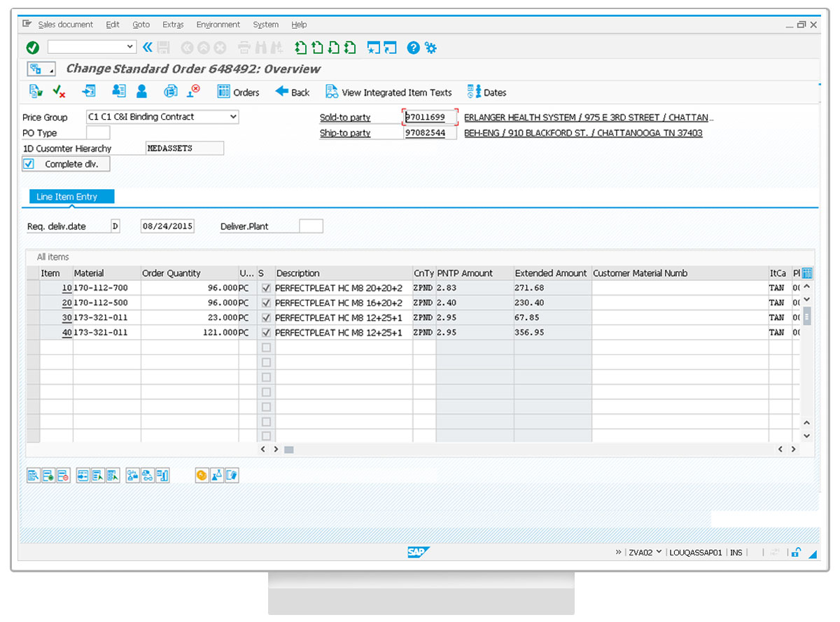Click the Back button
This screenshot has height=622, width=840.
293,92
